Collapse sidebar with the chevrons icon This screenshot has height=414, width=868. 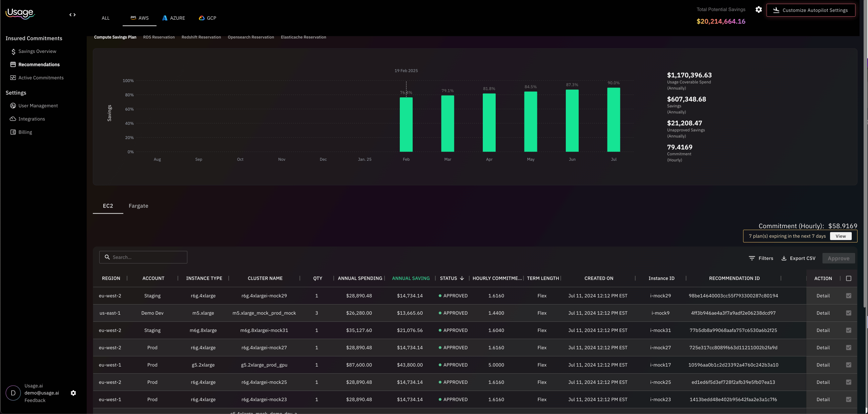73,15
